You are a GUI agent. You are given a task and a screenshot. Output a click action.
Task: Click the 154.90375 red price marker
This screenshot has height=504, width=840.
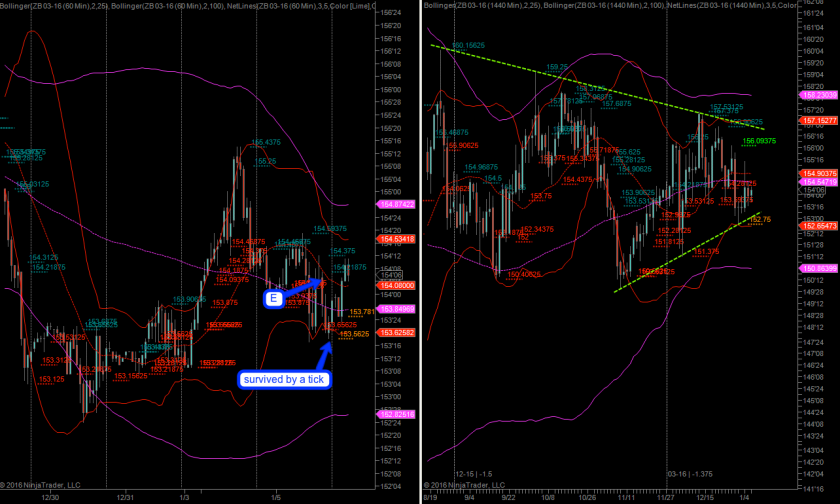pyautogui.click(x=819, y=174)
